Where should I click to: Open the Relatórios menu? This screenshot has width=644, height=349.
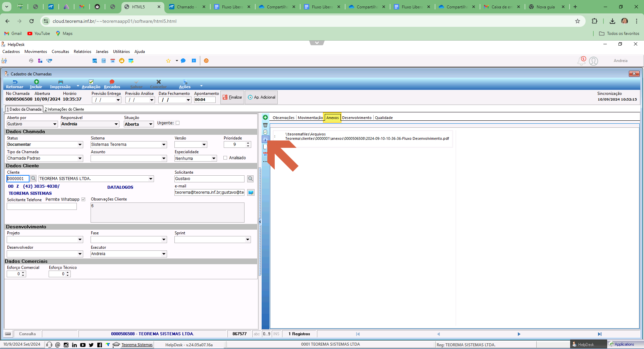pos(83,52)
